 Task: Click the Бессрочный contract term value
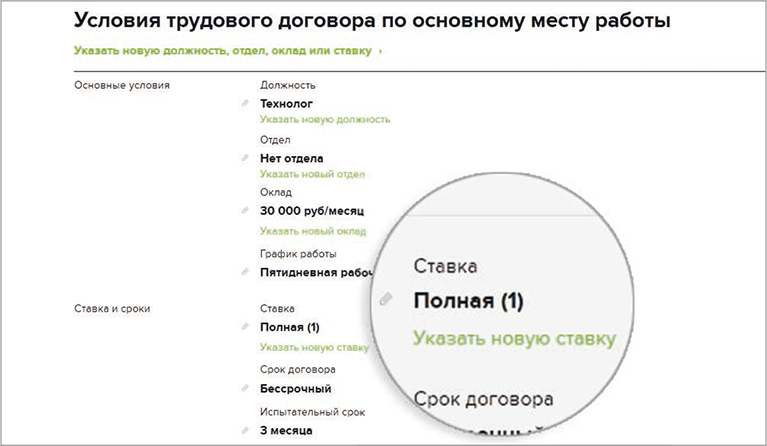point(295,389)
